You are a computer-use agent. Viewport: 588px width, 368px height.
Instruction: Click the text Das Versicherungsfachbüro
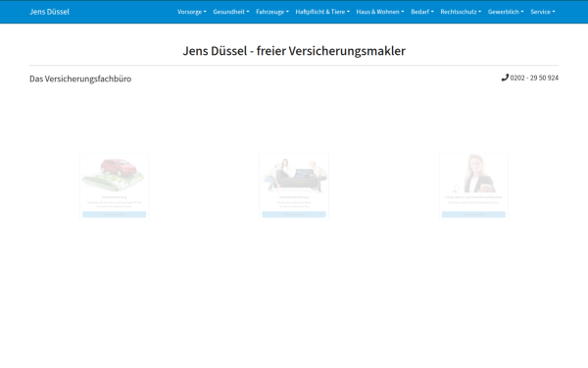coord(80,79)
